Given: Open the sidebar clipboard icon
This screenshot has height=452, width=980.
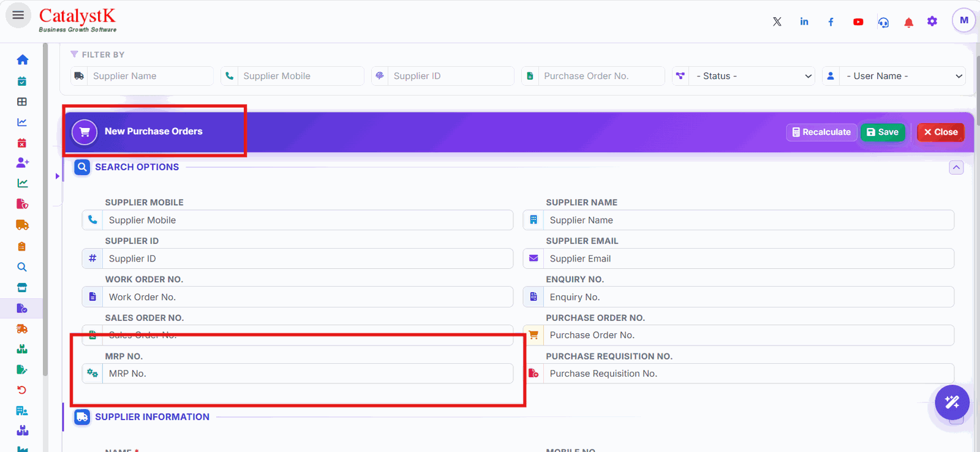Looking at the screenshot, I should pyautogui.click(x=22, y=246).
